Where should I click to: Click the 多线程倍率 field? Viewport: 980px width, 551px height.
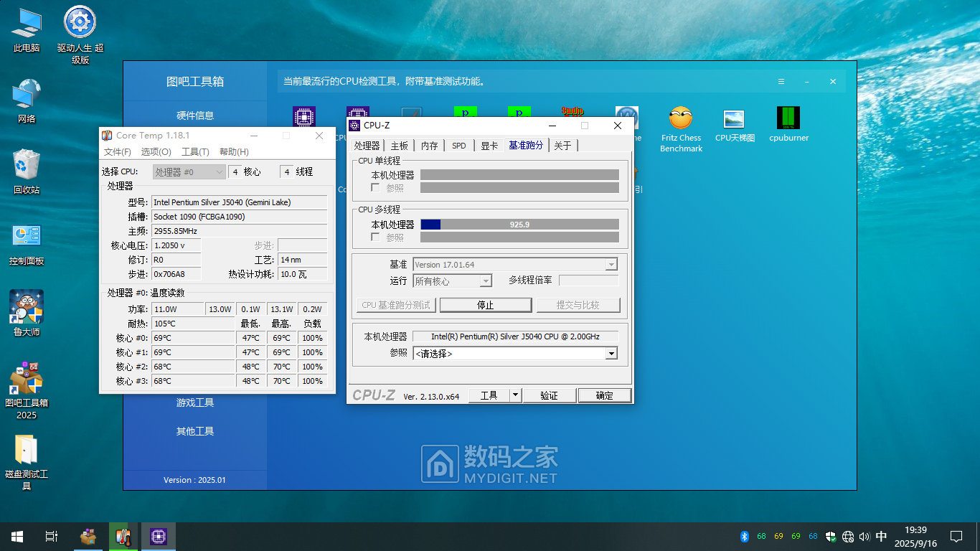pyautogui.click(x=588, y=280)
